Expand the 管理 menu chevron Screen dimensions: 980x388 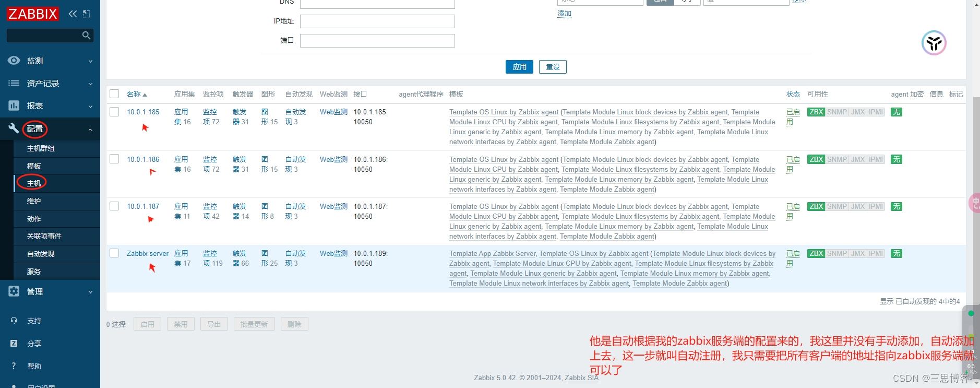pos(90,292)
